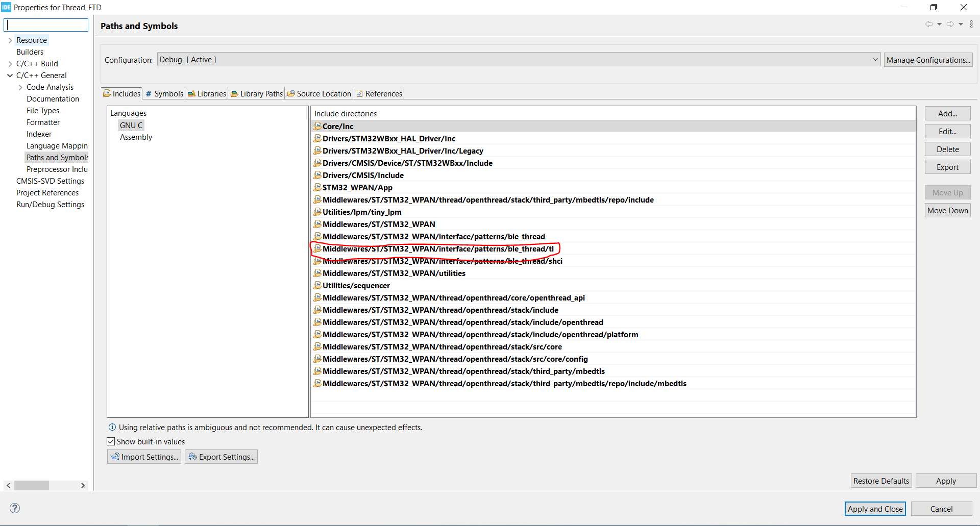The width and height of the screenshot is (980, 526).
Task: Click the folder icon beside Core/Inc
Action: click(x=317, y=126)
